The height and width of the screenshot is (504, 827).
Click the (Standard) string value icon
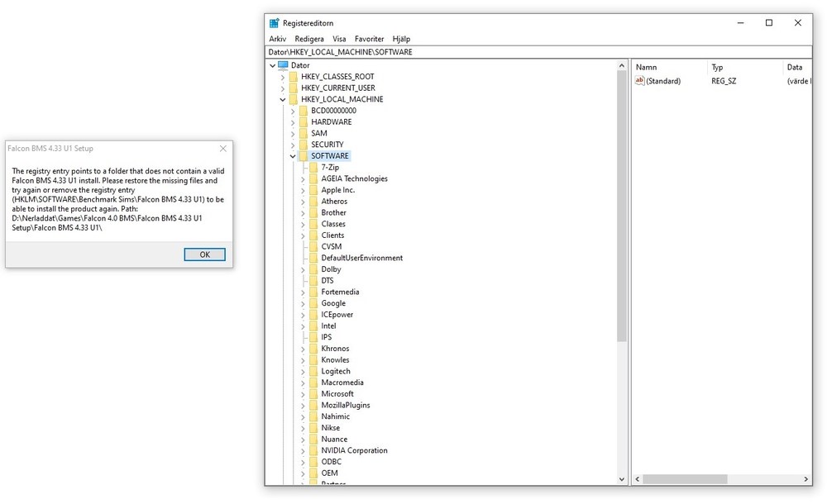pyautogui.click(x=639, y=81)
